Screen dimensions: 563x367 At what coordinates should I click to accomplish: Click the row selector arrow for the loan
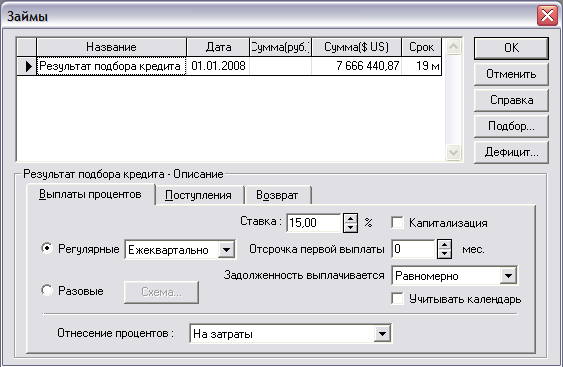click(x=27, y=66)
